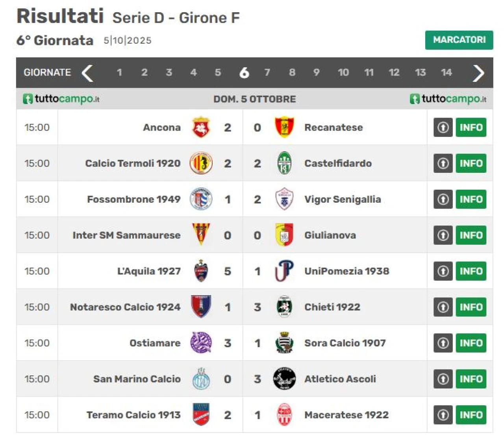The image size is (504, 442).
Task: Open the MARCATORI scorers list
Action: click(459, 40)
